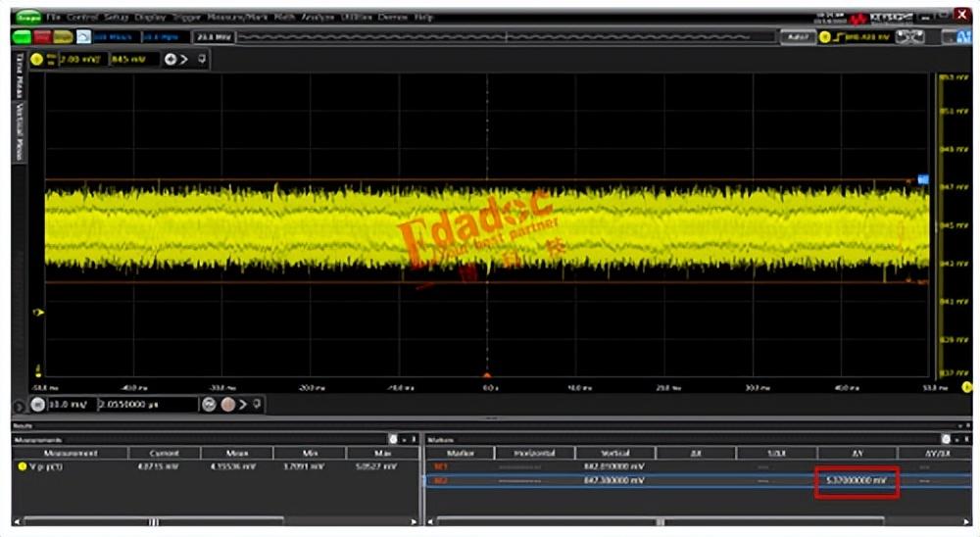The width and height of the screenshot is (980, 537).
Task: Open the Utilities menu
Action: (357, 17)
